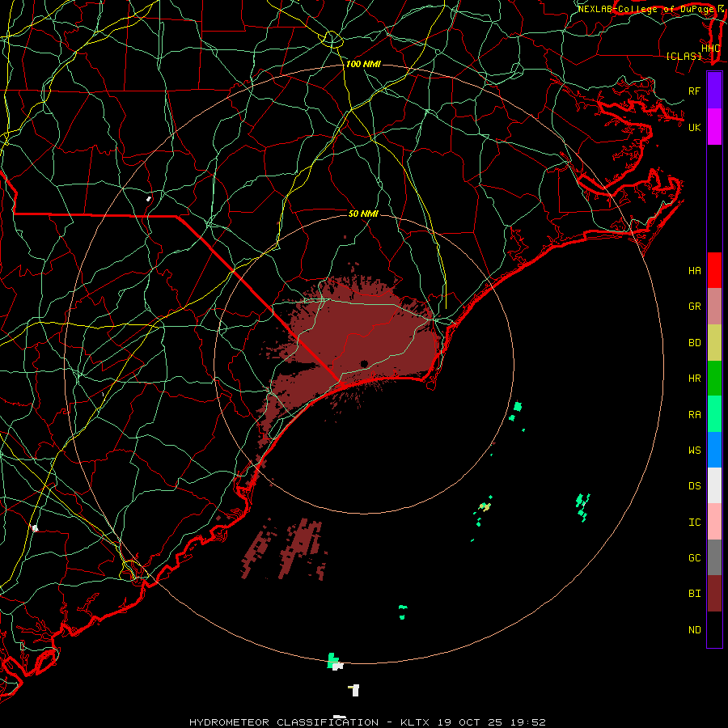
Task: Click the ND legend label
Action: tap(694, 630)
